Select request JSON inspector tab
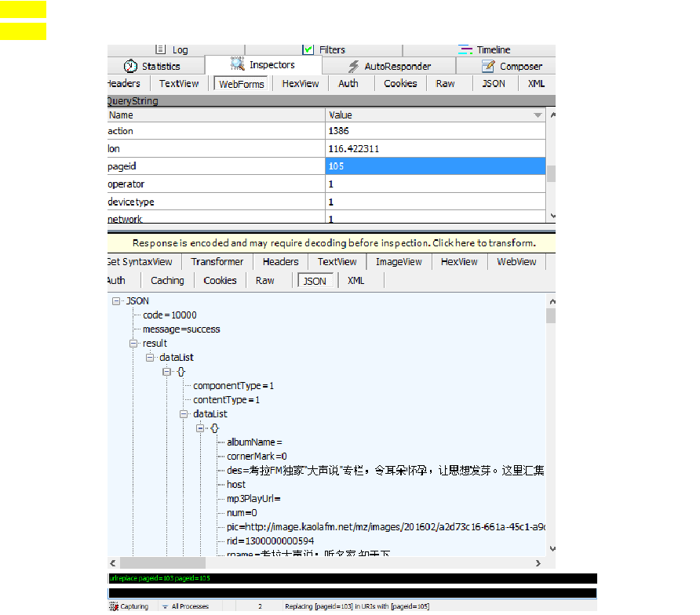 point(494,83)
